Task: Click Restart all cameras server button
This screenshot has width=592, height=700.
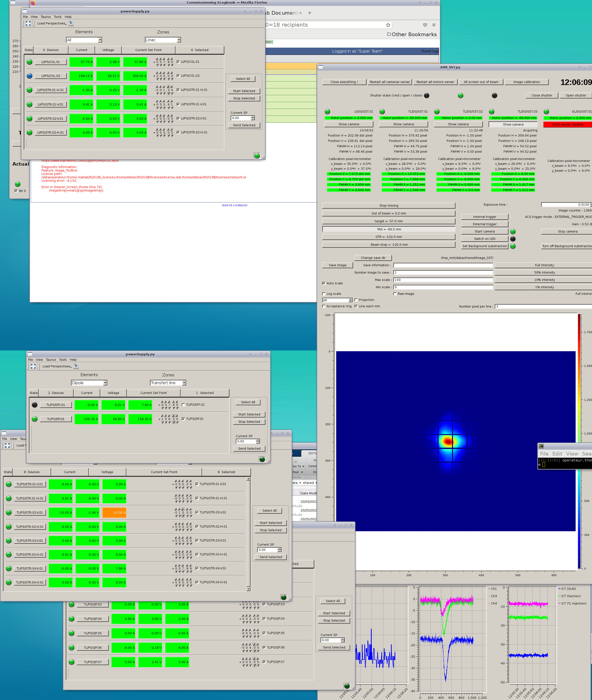Action: click(389, 82)
